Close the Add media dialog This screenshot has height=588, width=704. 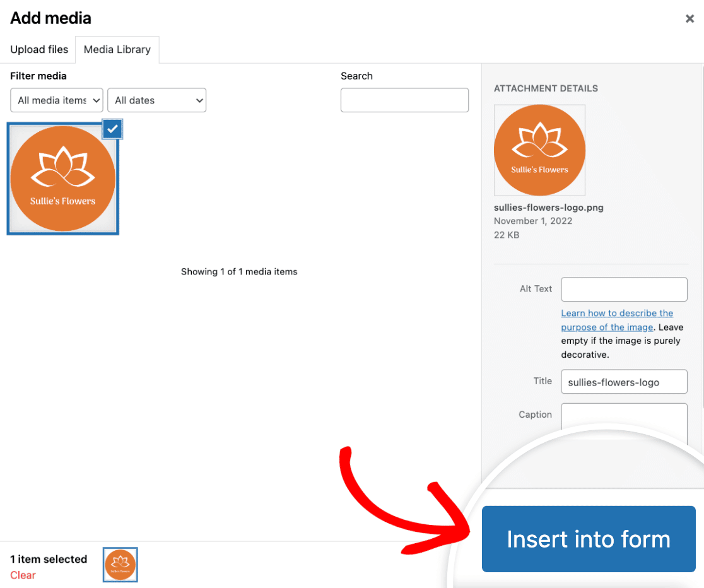click(689, 19)
